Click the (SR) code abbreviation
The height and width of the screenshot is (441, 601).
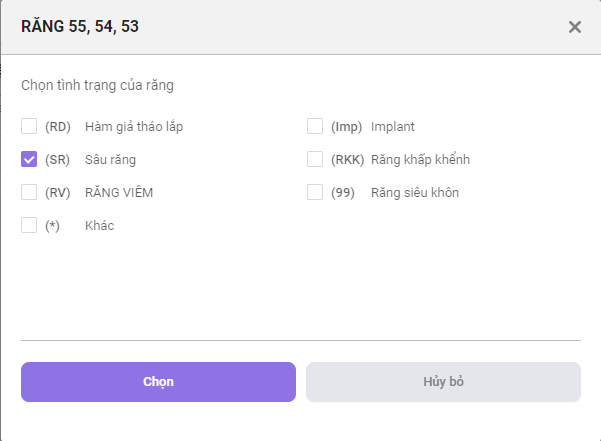(57, 160)
